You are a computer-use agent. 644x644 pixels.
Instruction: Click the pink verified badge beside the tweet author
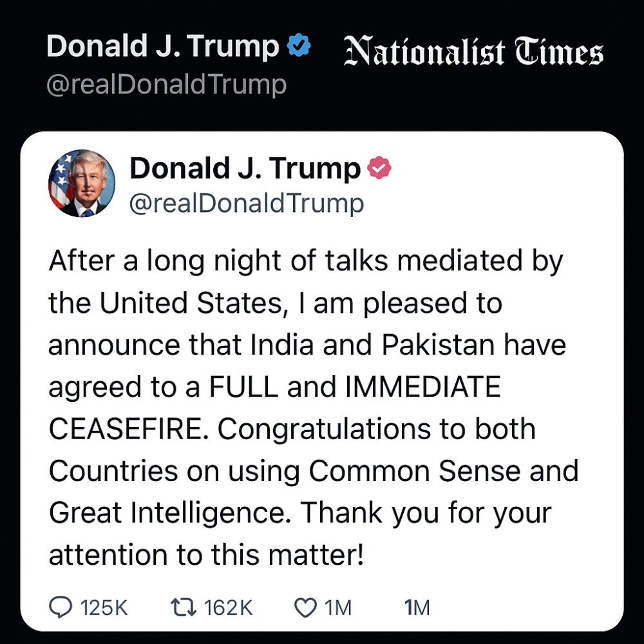(379, 169)
